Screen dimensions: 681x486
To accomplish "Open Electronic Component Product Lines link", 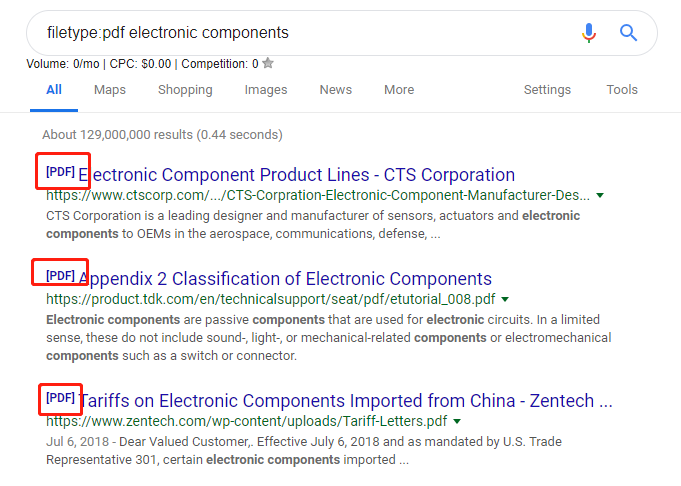I will 297,175.
